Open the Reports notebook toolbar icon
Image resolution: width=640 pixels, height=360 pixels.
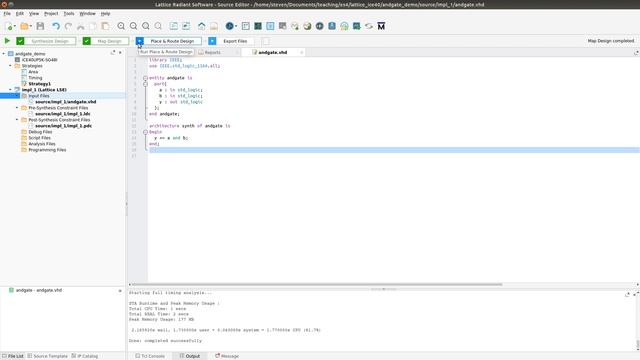coord(214,26)
